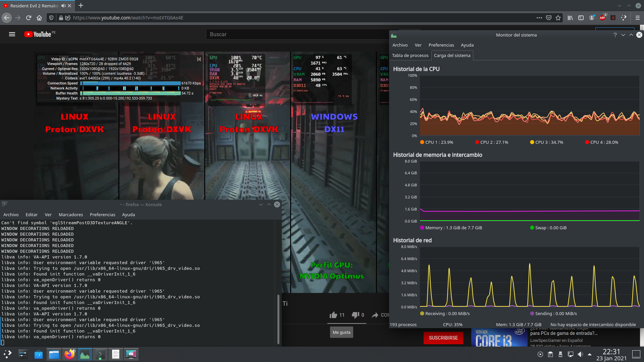Switch to Tabla de procesos tab
Screen dimensions: 644x362
pyautogui.click(x=410, y=55)
